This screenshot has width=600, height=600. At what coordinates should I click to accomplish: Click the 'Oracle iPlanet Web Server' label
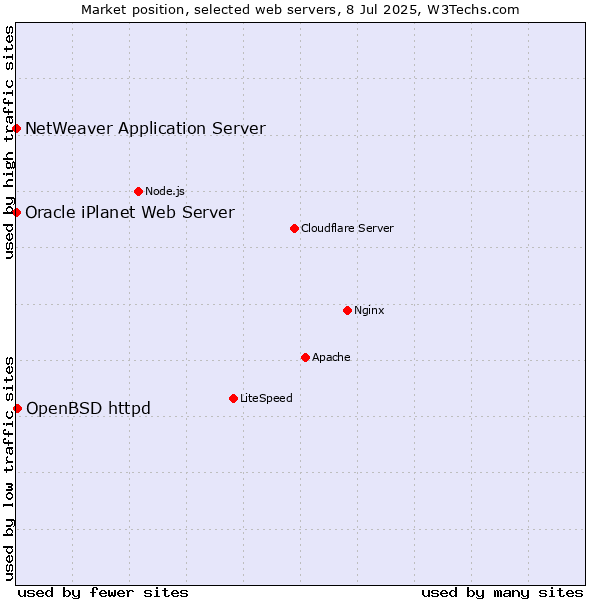pyautogui.click(x=130, y=212)
